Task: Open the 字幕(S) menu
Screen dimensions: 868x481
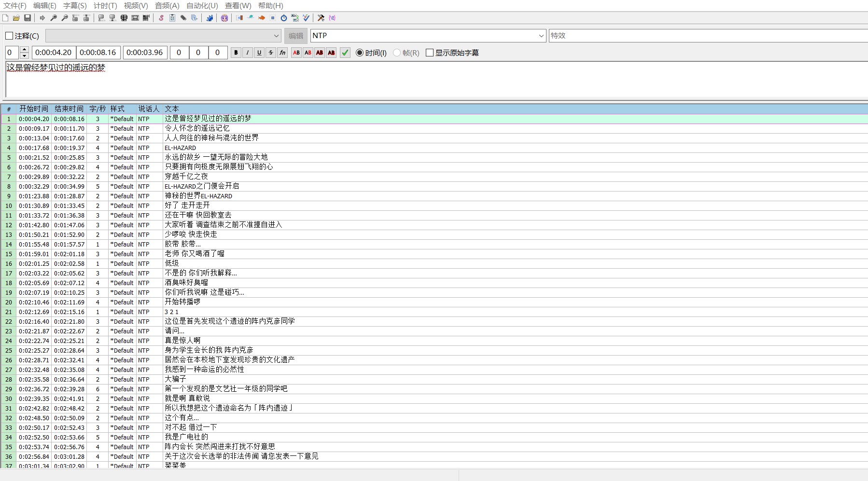Action: 75,6
